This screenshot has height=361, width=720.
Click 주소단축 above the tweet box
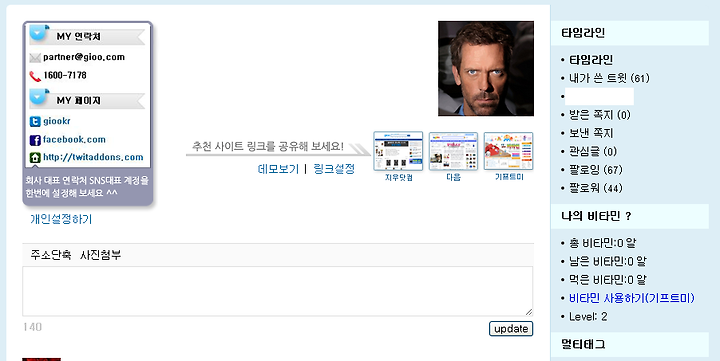click(51, 255)
